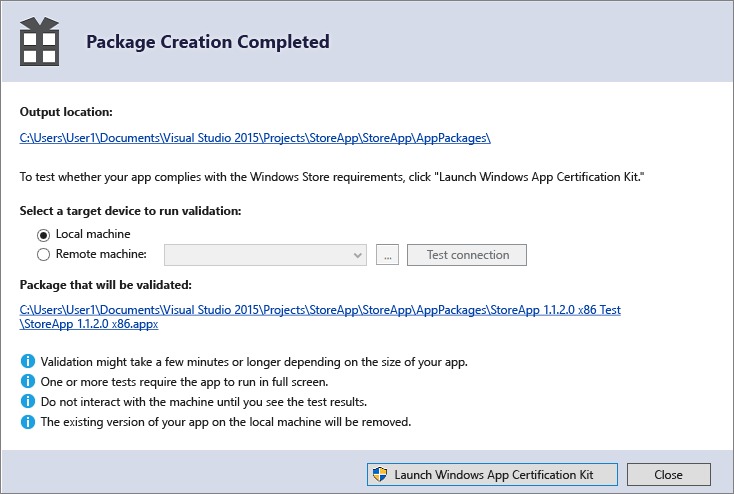The width and height of the screenshot is (734, 494).
Task: Select the Local machine radio button
Action: (43, 234)
